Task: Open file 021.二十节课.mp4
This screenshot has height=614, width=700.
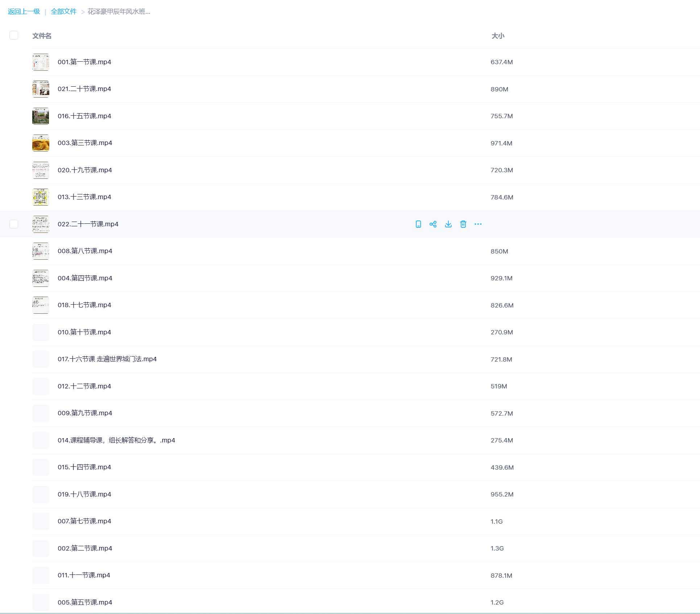Action: coord(84,89)
